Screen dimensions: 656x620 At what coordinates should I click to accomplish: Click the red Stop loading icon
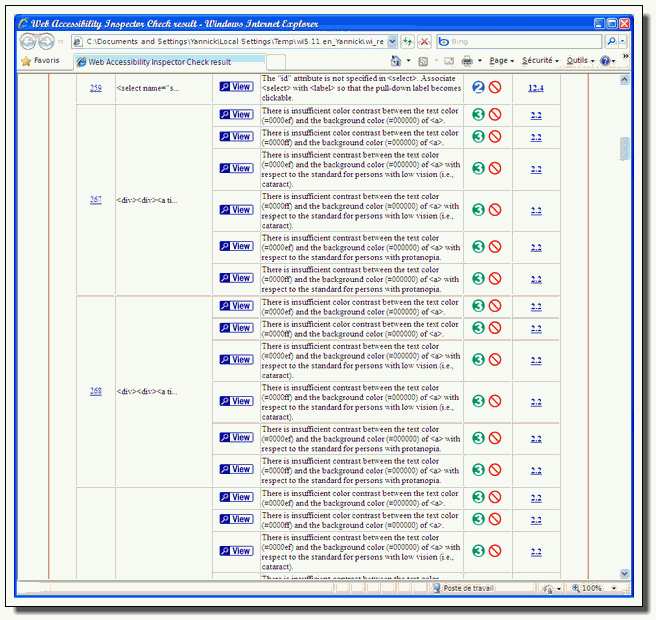point(424,41)
